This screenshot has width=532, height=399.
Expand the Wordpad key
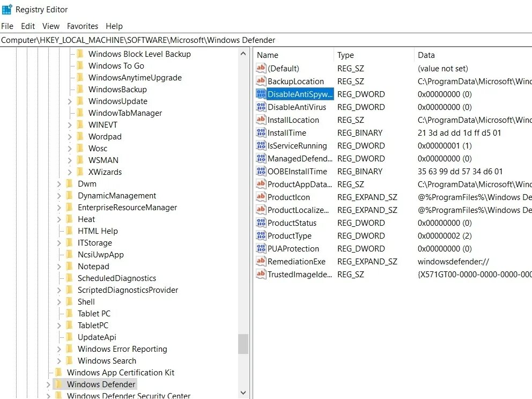pos(70,137)
